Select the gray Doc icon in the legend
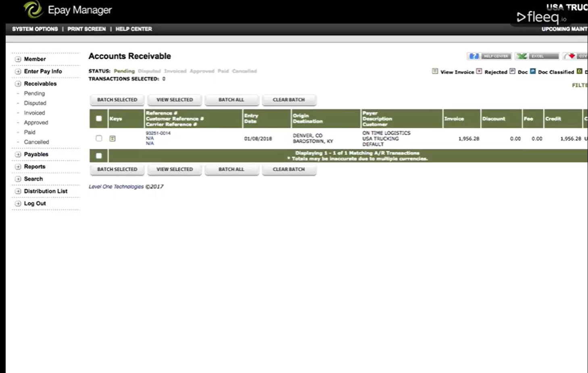 (x=512, y=71)
